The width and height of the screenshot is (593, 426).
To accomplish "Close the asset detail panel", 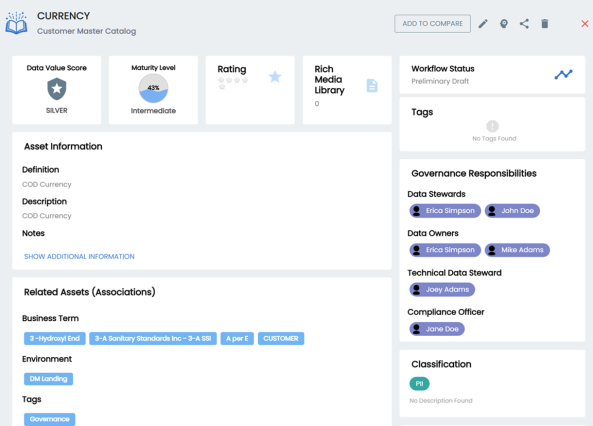I will [585, 24].
